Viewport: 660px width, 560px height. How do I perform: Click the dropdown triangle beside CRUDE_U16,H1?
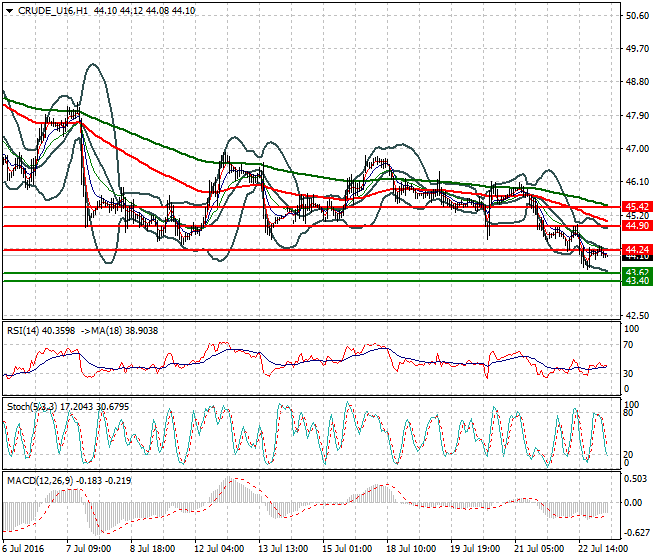(9, 10)
